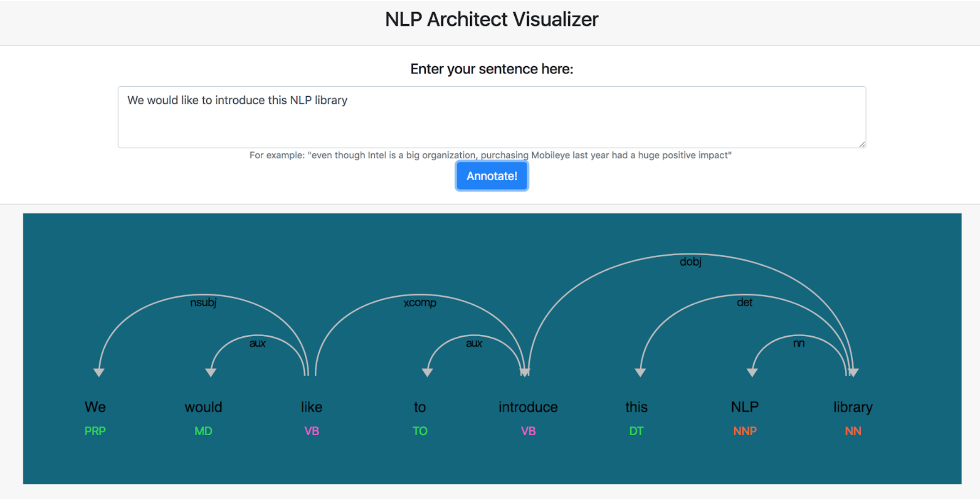The width and height of the screenshot is (980, 499).
Task: Click the orange NNP tag
Action: tap(744, 431)
